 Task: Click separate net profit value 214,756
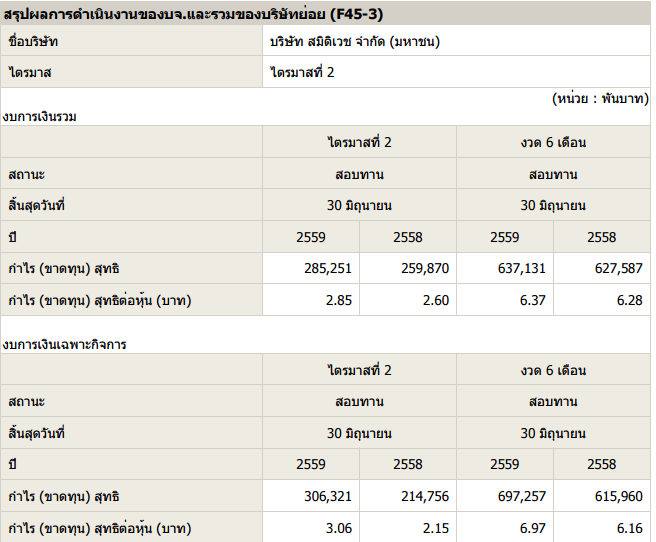[x=425, y=496]
